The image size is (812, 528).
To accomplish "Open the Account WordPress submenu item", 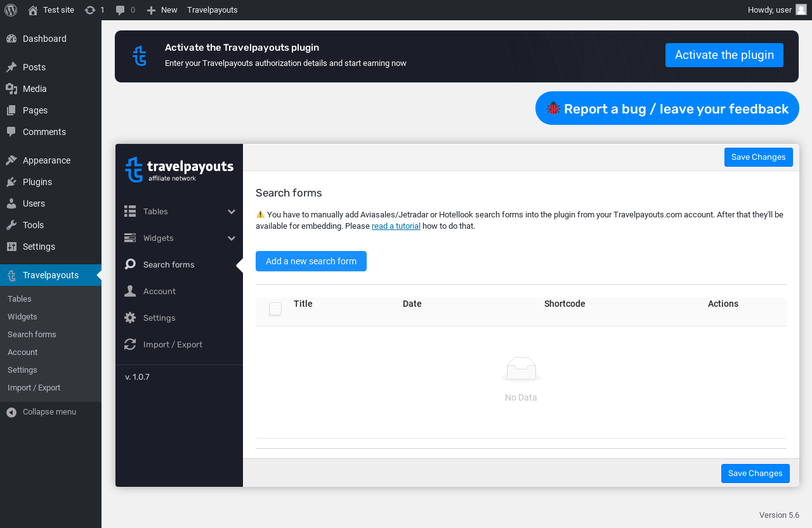I will (23, 352).
